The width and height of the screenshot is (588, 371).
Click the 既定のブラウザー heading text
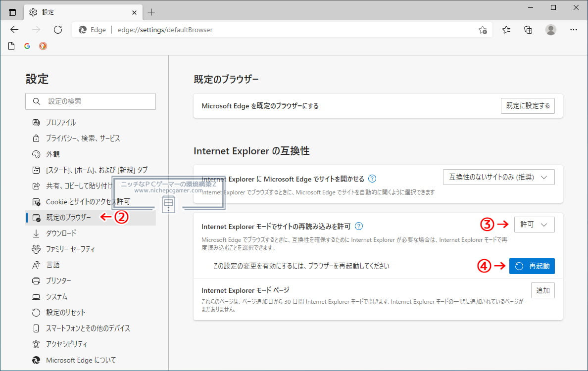coord(226,80)
